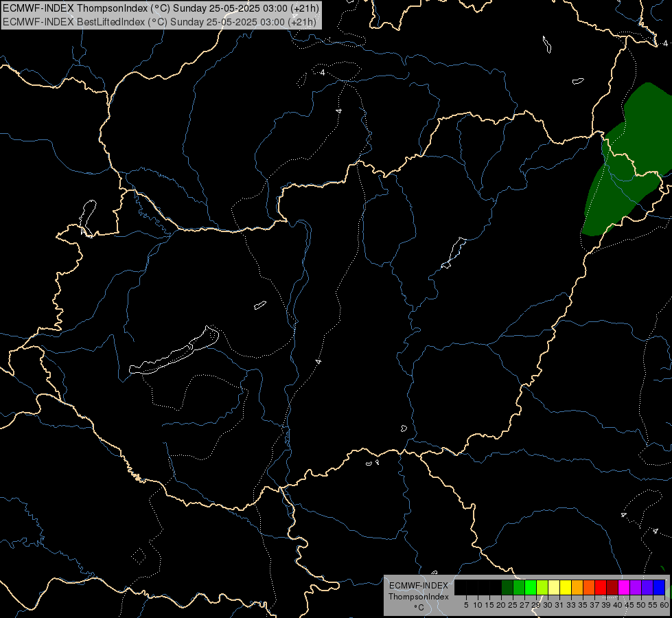Pick the bright yellow 31-33 legend swatch

point(566,587)
